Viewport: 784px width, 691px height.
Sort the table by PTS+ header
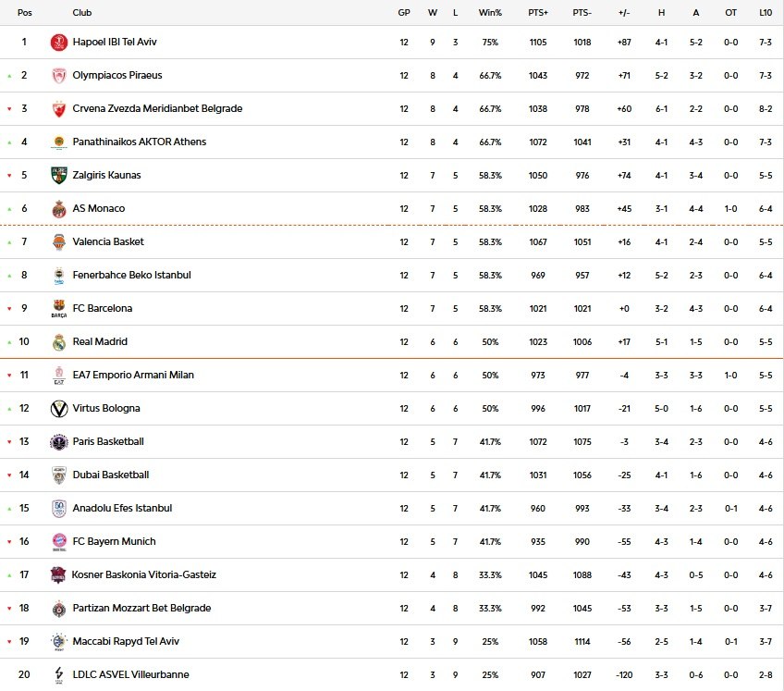tap(537, 13)
